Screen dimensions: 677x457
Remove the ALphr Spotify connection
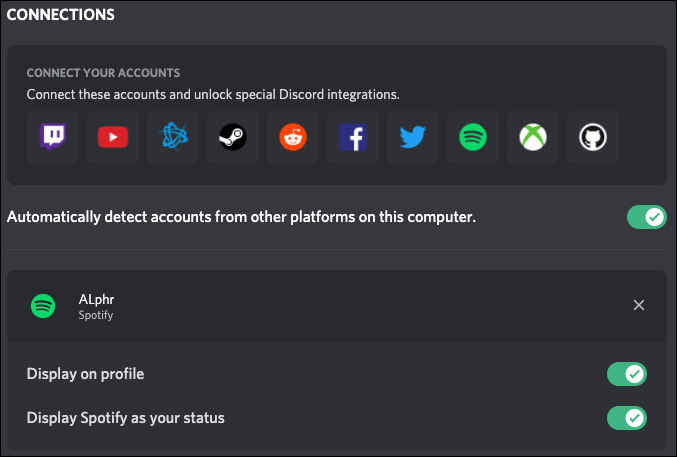tap(639, 305)
